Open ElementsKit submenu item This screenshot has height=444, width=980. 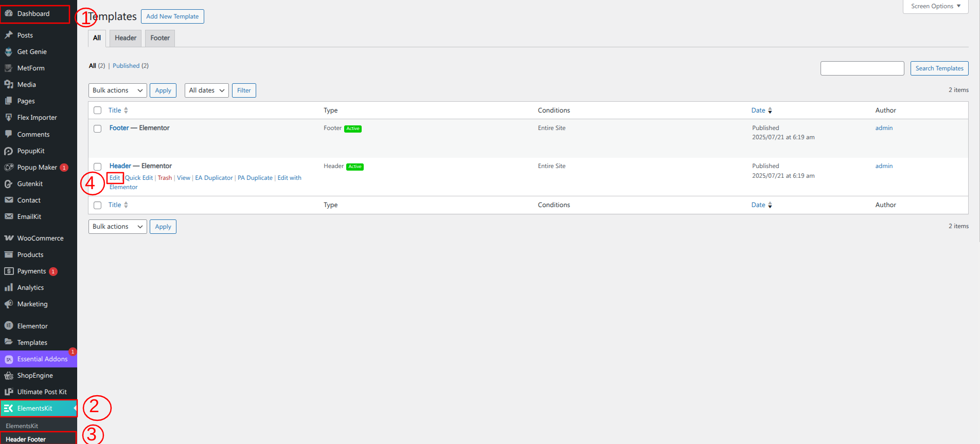(x=22, y=426)
